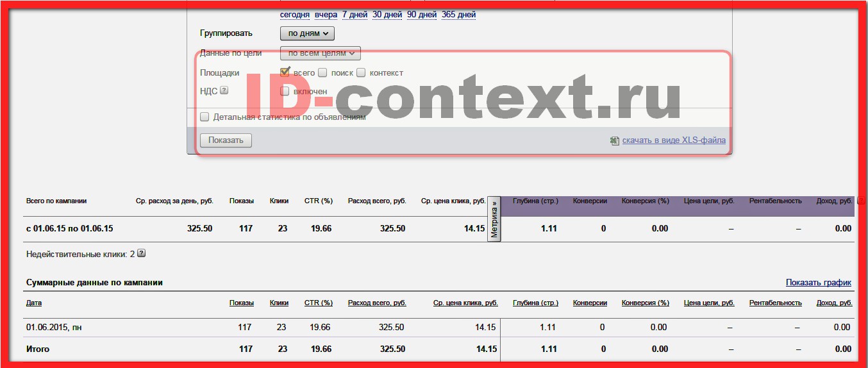
Task: Sort lower table by 'Доход, руб.' header
Action: (x=835, y=303)
